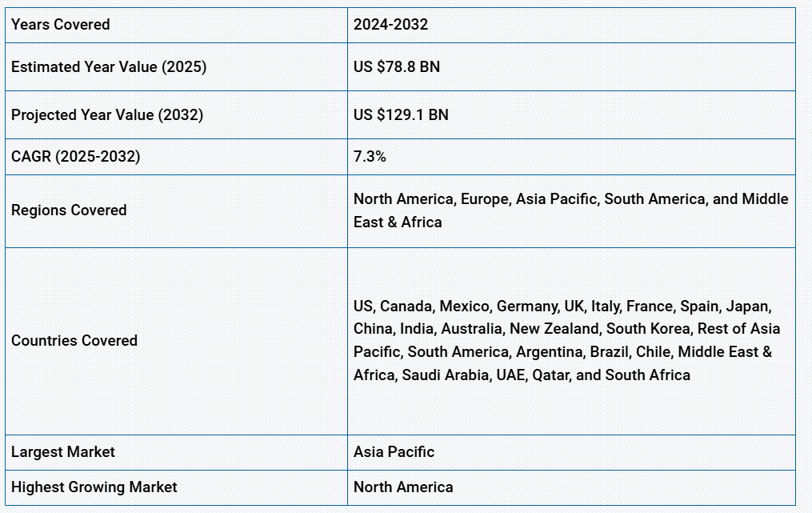The image size is (812, 513).
Task: Select the 7.3% CAGR value
Action: pyautogui.click(x=370, y=157)
